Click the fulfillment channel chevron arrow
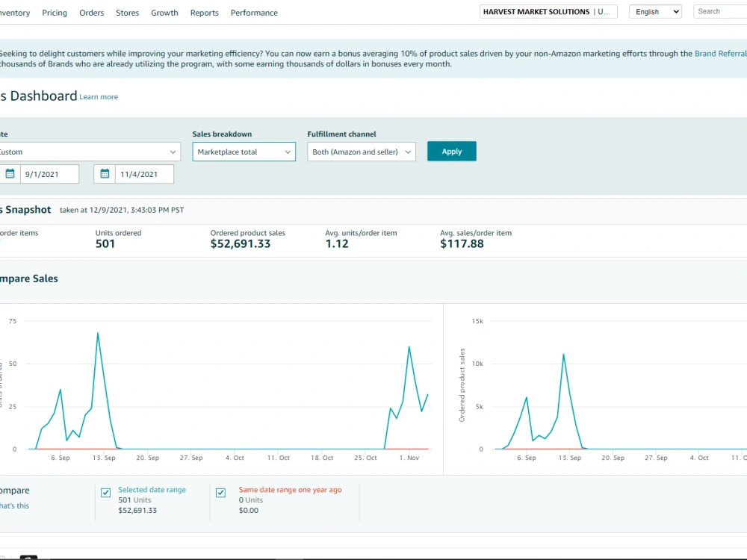Image resolution: width=747 pixels, height=560 pixels. pos(408,152)
